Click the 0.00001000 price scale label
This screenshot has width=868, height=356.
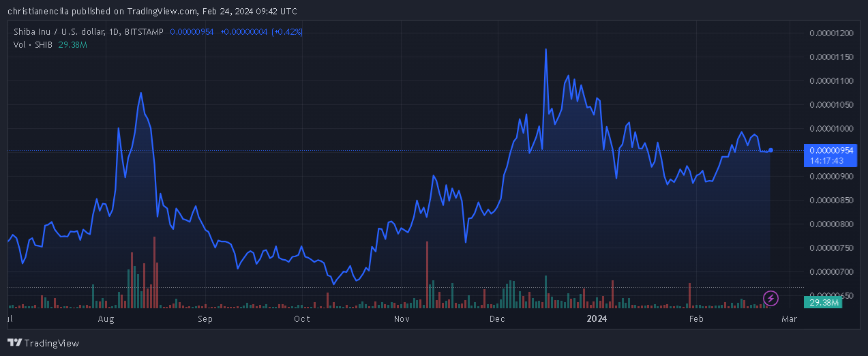(831, 129)
